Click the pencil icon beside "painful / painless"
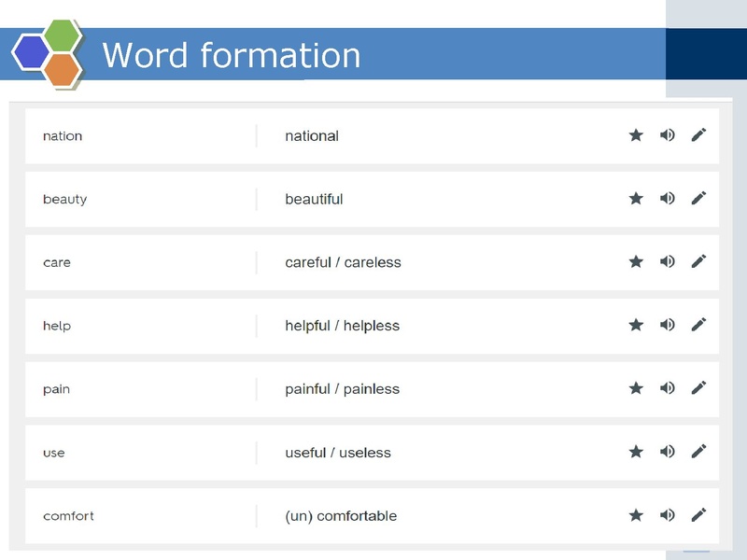 click(x=697, y=389)
